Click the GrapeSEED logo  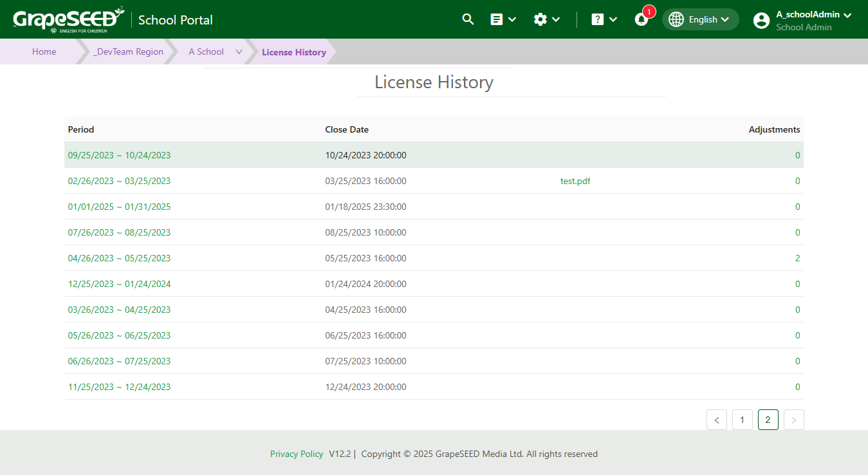pyautogui.click(x=69, y=19)
